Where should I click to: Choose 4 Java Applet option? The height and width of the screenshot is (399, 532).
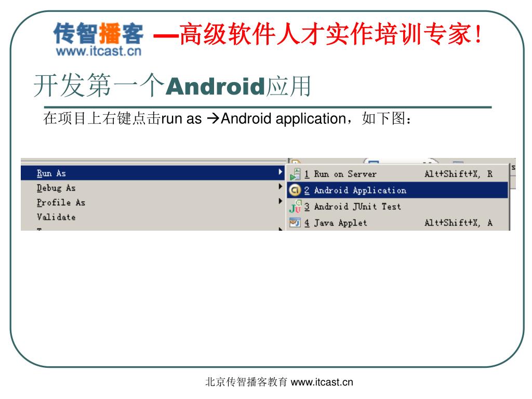tap(397, 222)
